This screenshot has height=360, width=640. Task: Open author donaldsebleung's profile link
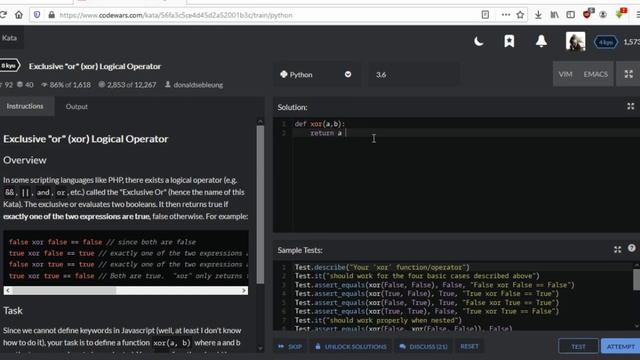pos(198,85)
